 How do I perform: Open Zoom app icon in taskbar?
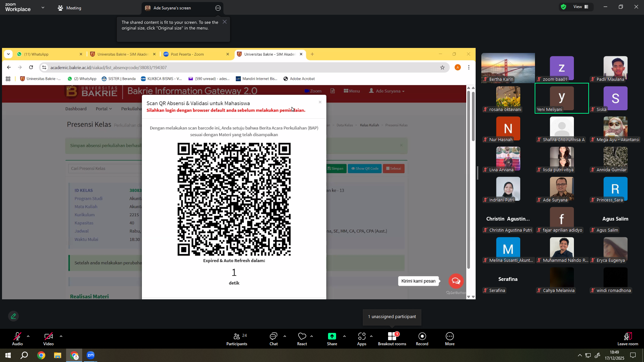click(x=91, y=355)
